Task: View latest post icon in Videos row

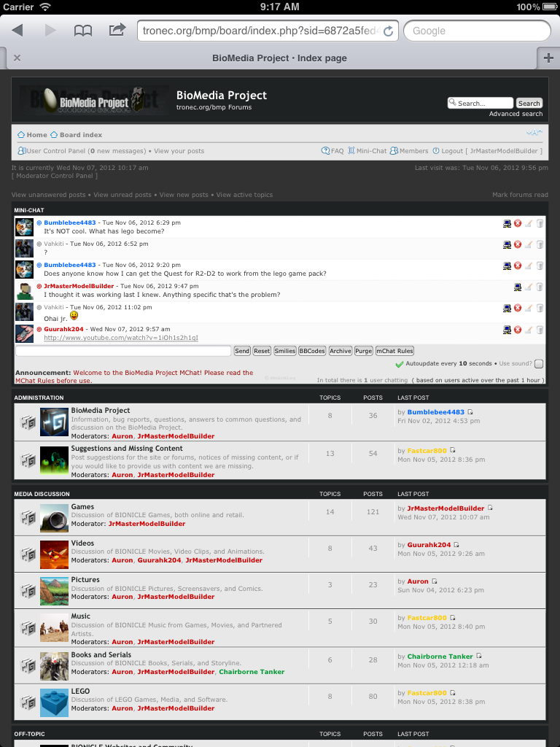Action: tap(456, 545)
